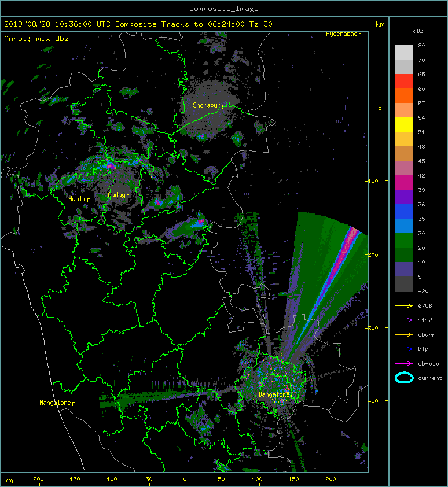Select the date text 2019/08/28 10:36:00 UTC
448x487 pixels.
[57, 24]
